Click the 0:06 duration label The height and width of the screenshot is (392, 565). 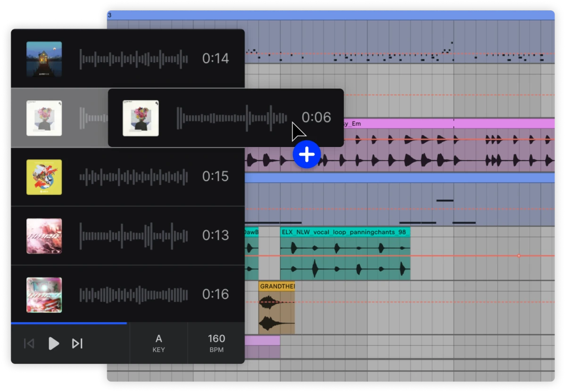(316, 117)
